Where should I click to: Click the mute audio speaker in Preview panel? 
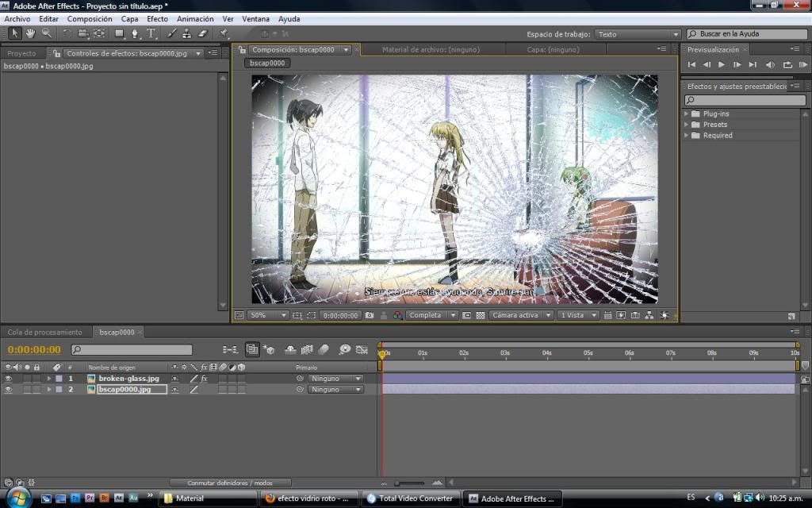coord(770,65)
